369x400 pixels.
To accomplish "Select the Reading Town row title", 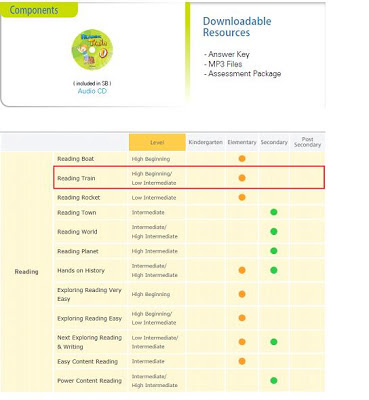I will coord(77,213).
